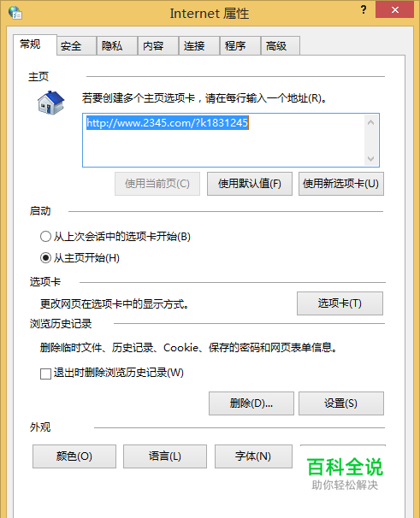Click the 使用新选项卡(U) button
The image size is (420, 518).
[x=341, y=184]
